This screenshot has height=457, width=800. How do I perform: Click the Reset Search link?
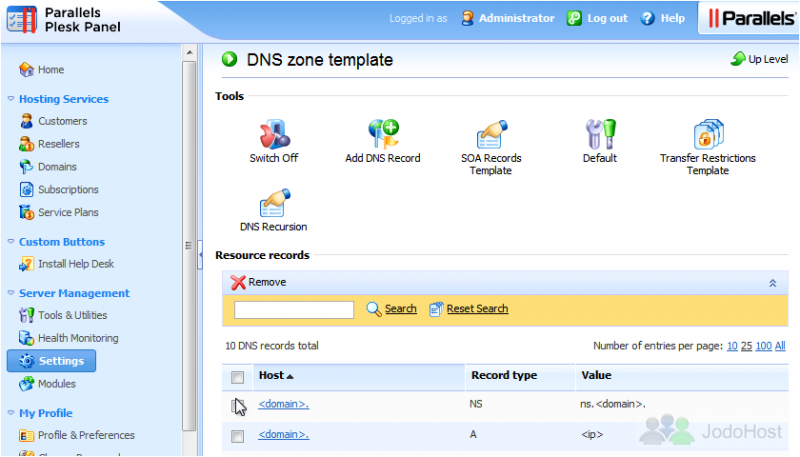tap(477, 309)
